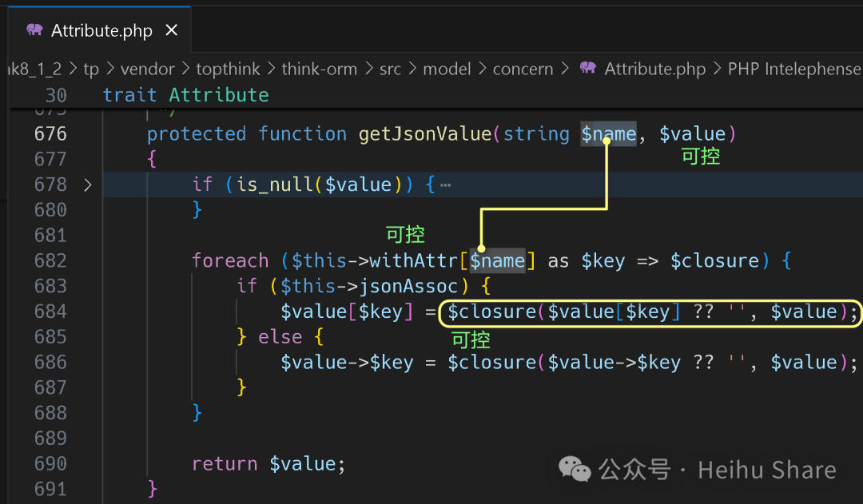Click the $closure call on line 686
The height and width of the screenshot is (504, 863).
tap(491, 362)
